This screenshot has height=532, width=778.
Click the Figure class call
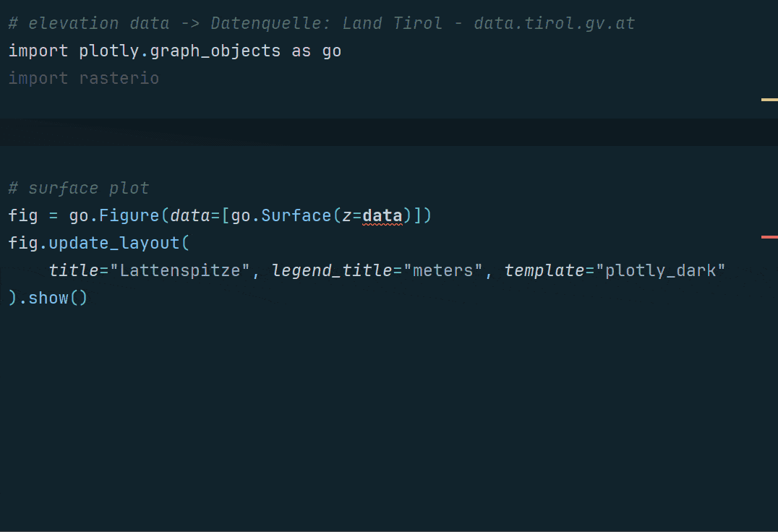[x=129, y=215]
